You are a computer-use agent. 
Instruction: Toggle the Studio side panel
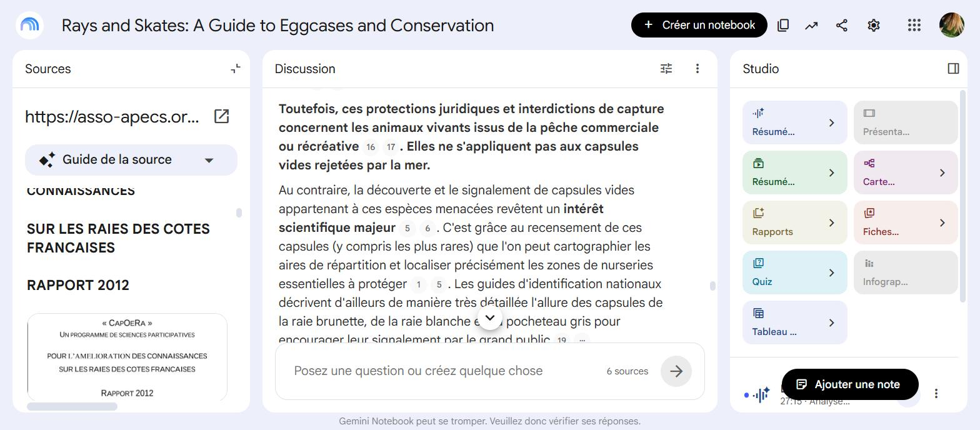[953, 69]
